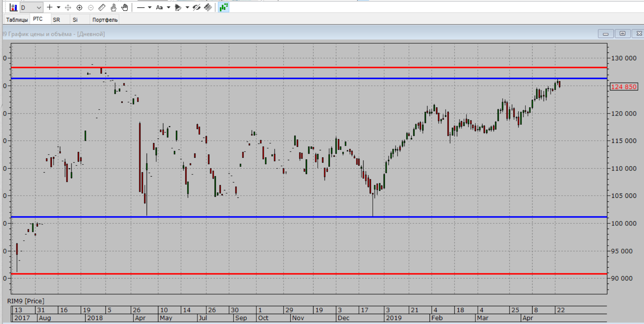
Task: Click the date label 31 on time axis
Action: (41, 310)
